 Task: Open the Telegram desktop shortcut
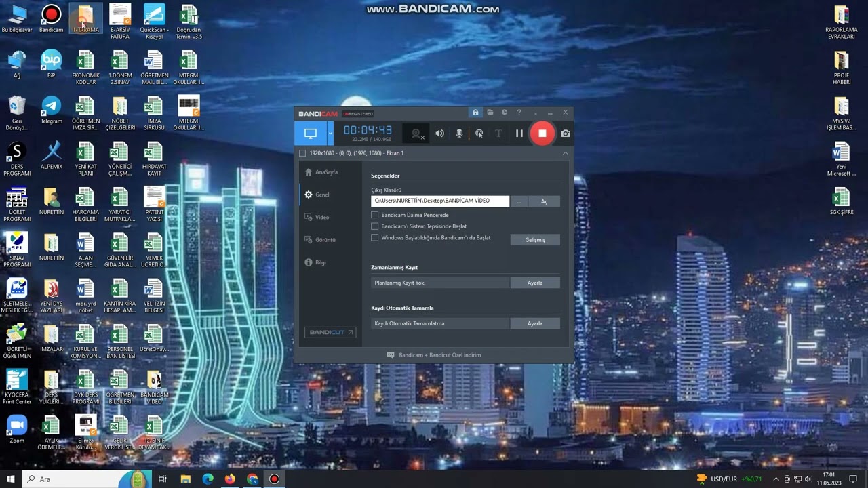click(51, 110)
